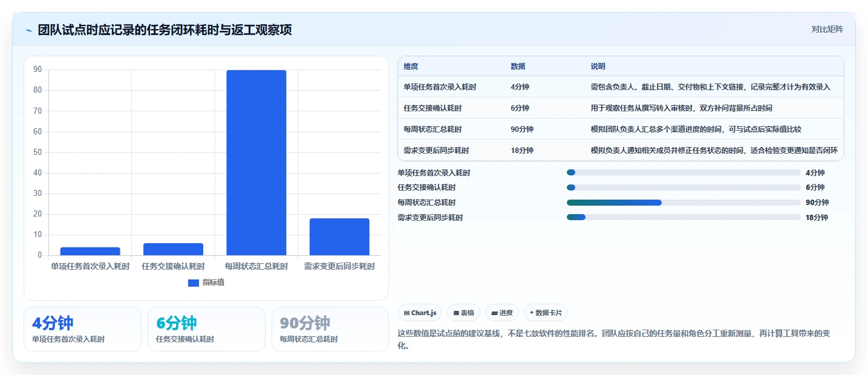The width and height of the screenshot is (868, 375).
Task: Open the 4分钟 data card
Action: (x=82, y=329)
